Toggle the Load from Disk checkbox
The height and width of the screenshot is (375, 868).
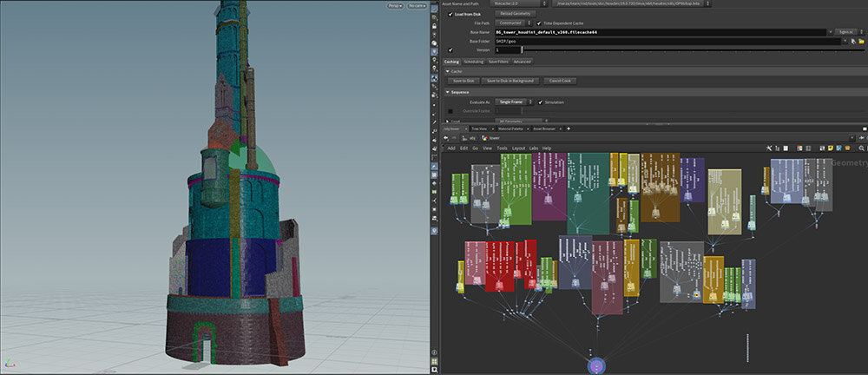[450, 14]
